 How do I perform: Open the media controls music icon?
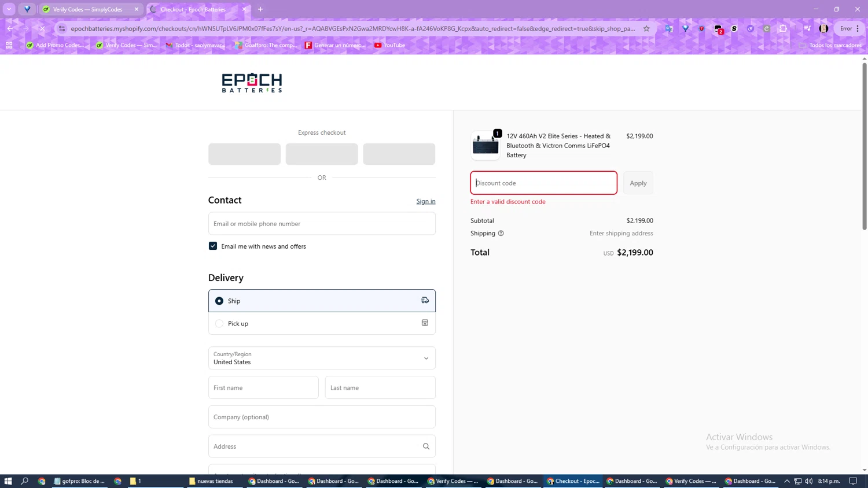click(x=807, y=28)
